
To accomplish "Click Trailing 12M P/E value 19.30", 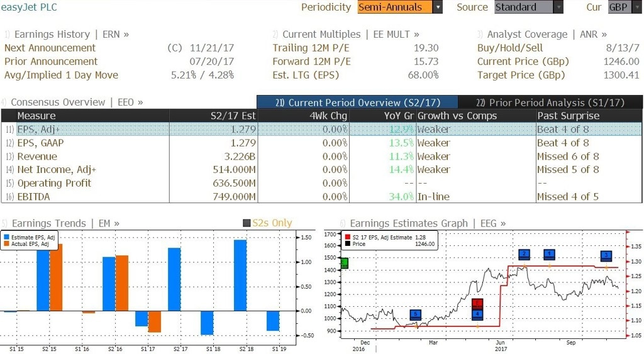I will pos(426,48).
